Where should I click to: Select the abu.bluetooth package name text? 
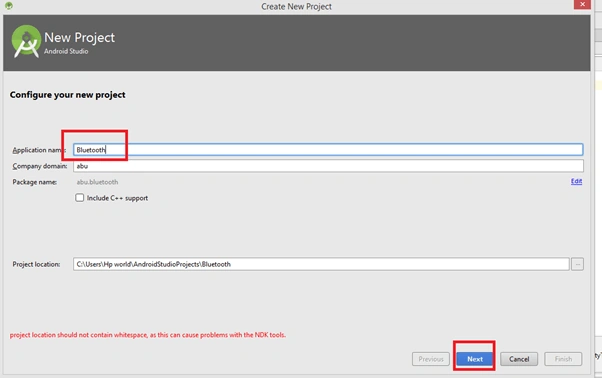click(97, 182)
